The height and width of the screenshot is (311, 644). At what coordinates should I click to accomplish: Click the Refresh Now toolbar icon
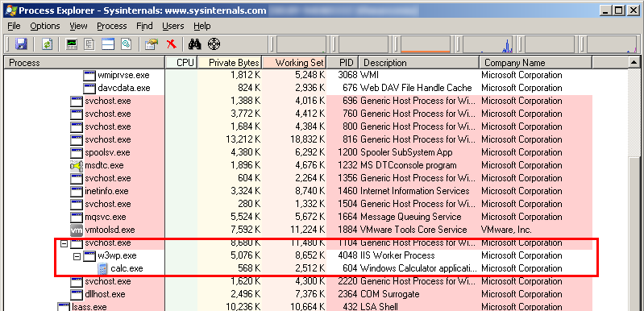[x=48, y=44]
